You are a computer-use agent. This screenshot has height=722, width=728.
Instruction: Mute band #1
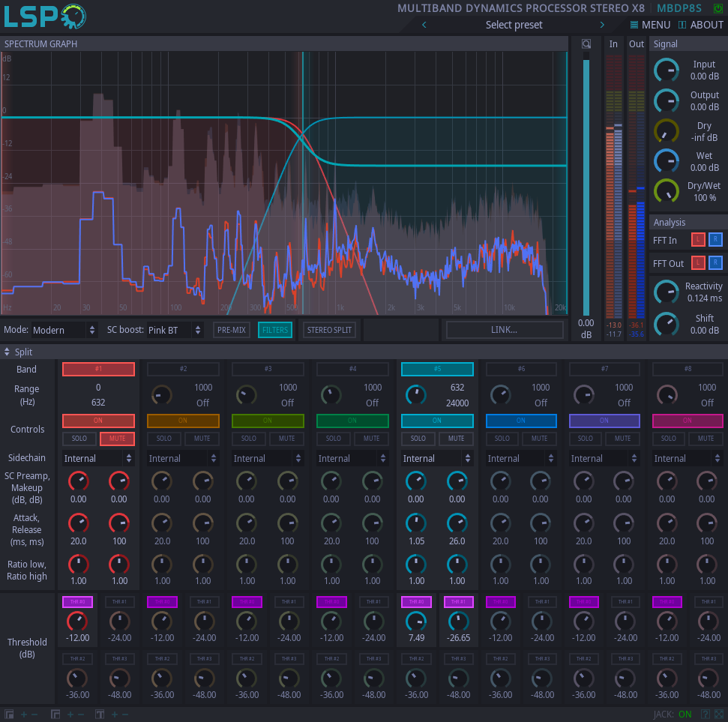117,439
